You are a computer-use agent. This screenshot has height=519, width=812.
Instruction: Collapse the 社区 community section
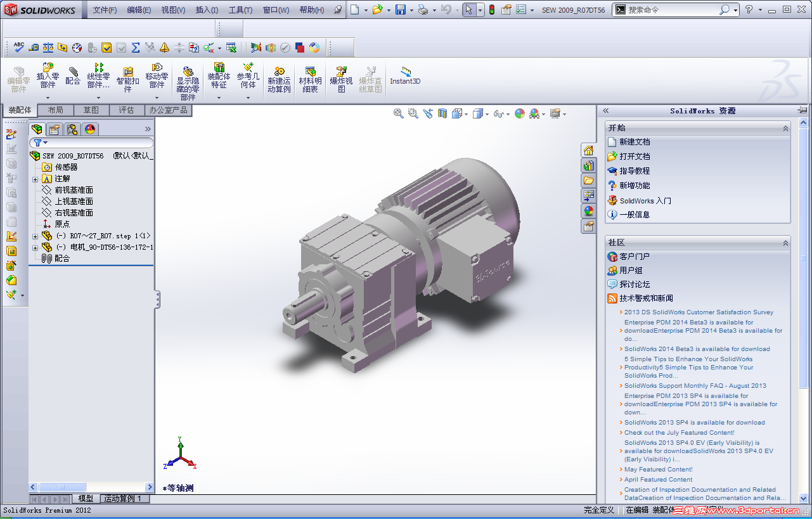785,243
